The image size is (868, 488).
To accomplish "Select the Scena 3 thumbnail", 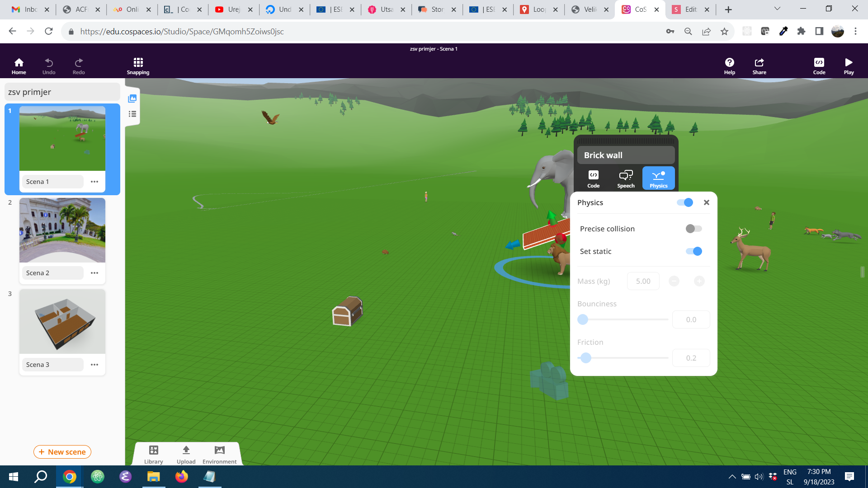I will pyautogui.click(x=62, y=321).
